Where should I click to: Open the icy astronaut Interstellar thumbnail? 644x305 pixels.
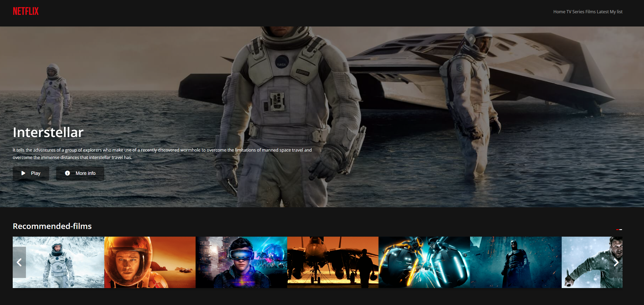pos(58,262)
